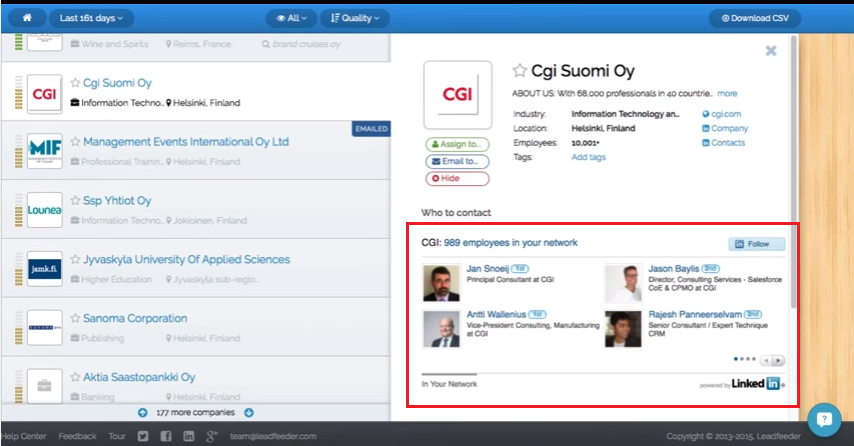Star Jyvaskyla University Of Applied Sciences
Screen dimensions: 854x446
(x=75, y=259)
